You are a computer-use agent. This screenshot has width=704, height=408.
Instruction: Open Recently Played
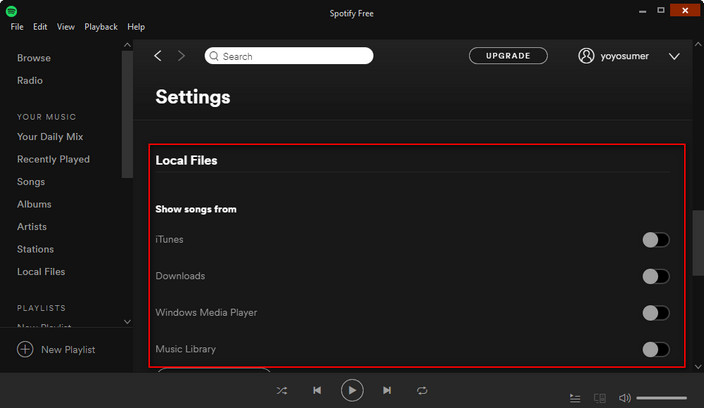pyautogui.click(x=53, y=159)
